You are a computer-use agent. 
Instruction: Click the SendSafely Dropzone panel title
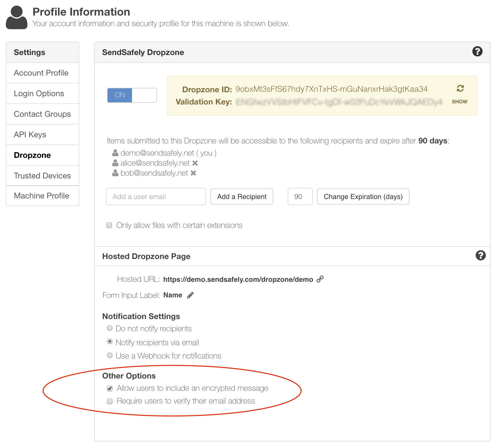pyautogui.click(x=143, y=52)
